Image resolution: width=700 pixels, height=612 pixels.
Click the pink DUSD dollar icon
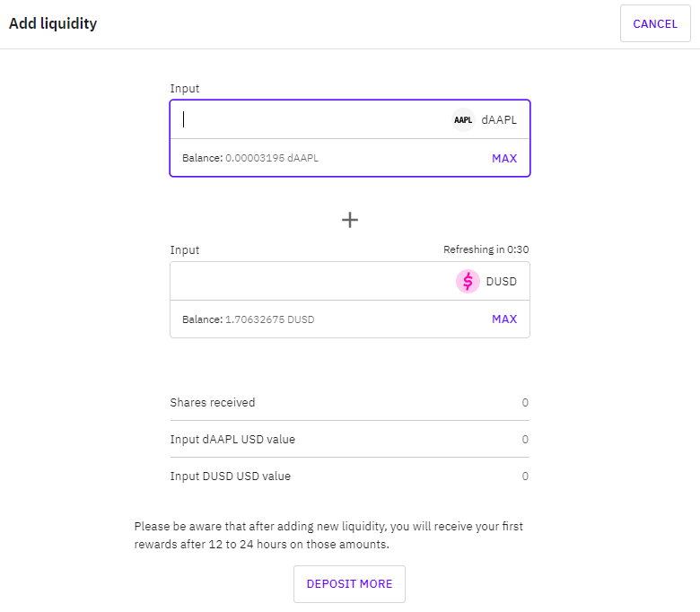468,281
